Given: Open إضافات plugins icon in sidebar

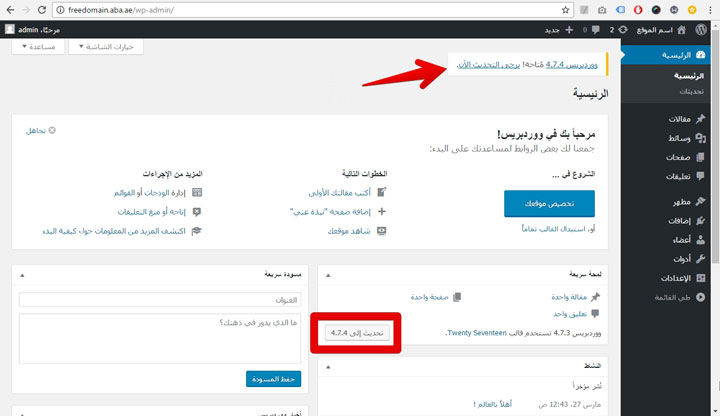Looking at the screenshot, I should 700,220.
